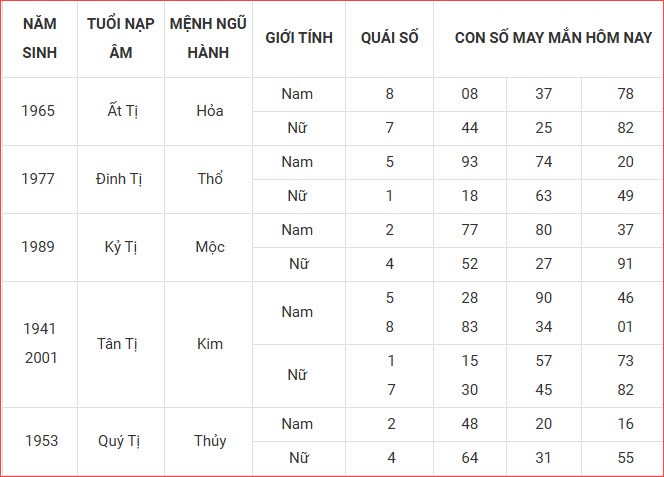Select the birth year 1989 cell

pos(40,247)
